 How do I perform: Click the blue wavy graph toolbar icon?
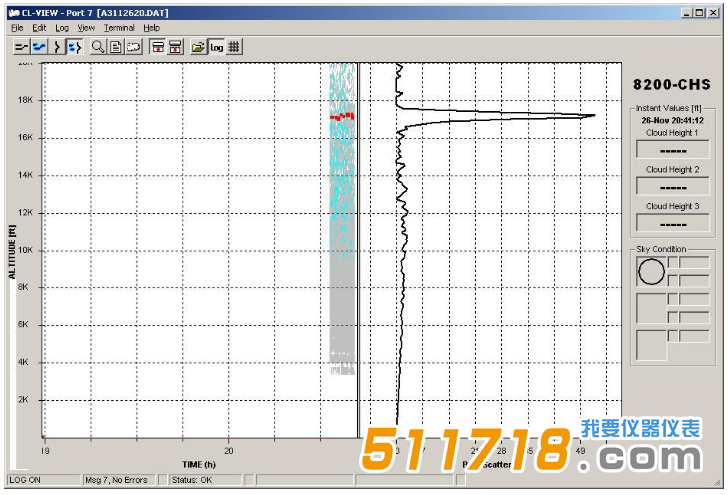[x=39, y=47]
